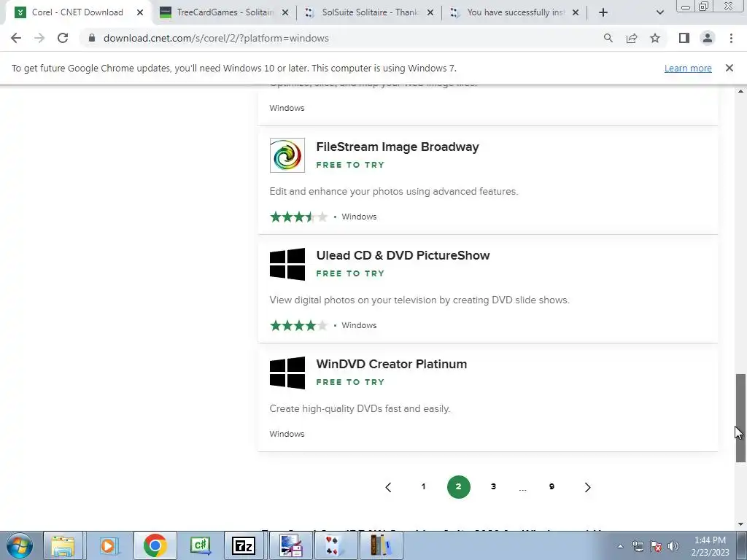
Task: Select current results page 2
Action: [x=458, y=486]
